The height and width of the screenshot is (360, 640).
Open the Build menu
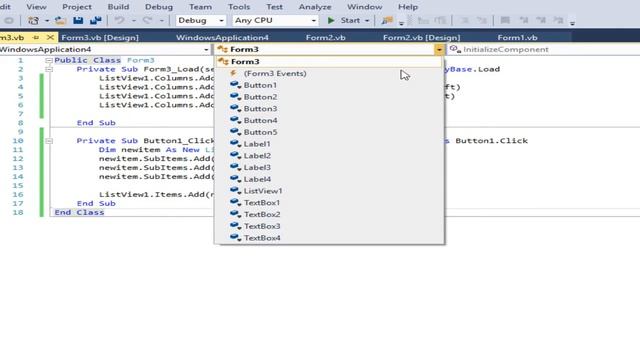point(118,7)
